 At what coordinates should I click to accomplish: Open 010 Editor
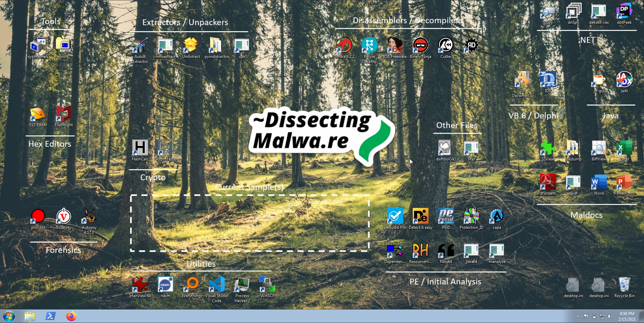pos(38,116)
